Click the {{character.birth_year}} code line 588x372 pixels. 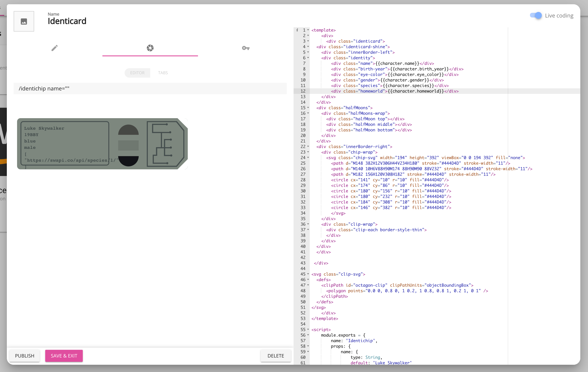pos(397,69)
